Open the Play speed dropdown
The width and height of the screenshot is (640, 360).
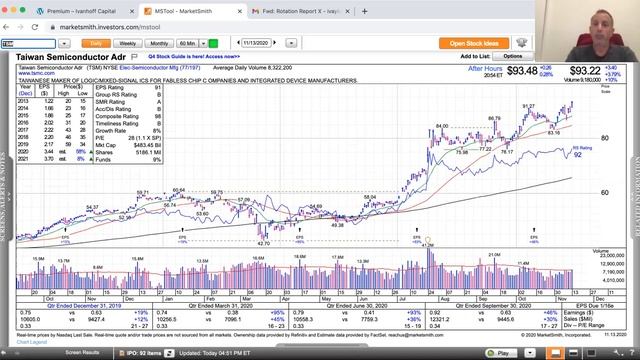coord(530,353)
